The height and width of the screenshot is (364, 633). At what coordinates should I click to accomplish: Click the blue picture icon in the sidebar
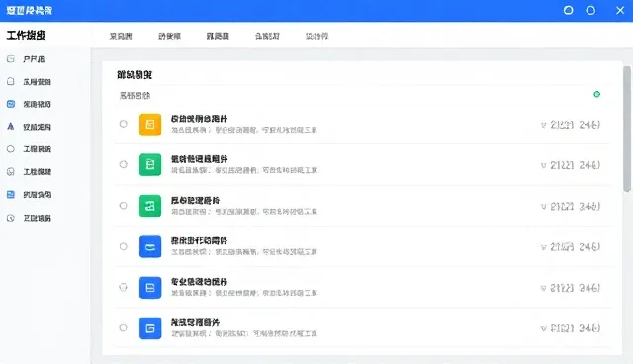coord(11,194)
